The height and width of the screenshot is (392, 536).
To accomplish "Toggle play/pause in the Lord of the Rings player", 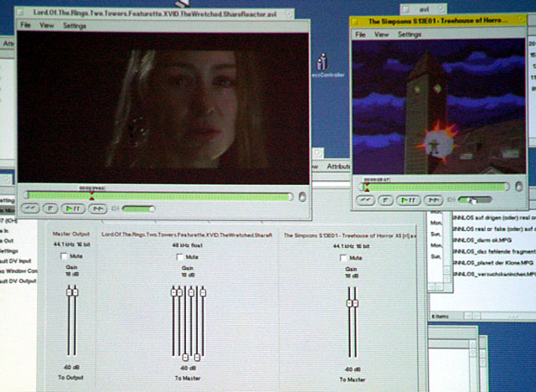I will pos(75,209).
